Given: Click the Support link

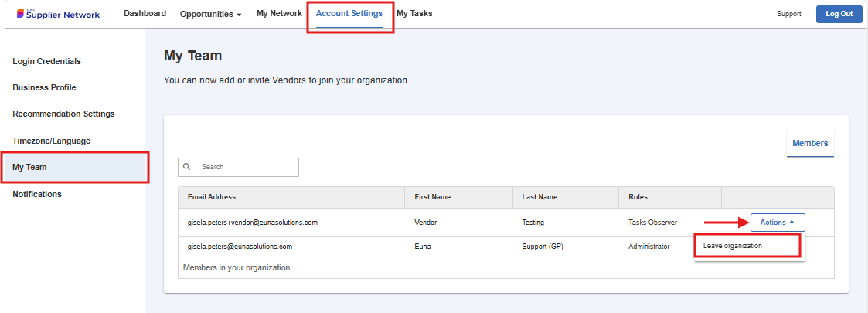Looking at the screenshot, I should pyautogui.click(x=789, y=15).
